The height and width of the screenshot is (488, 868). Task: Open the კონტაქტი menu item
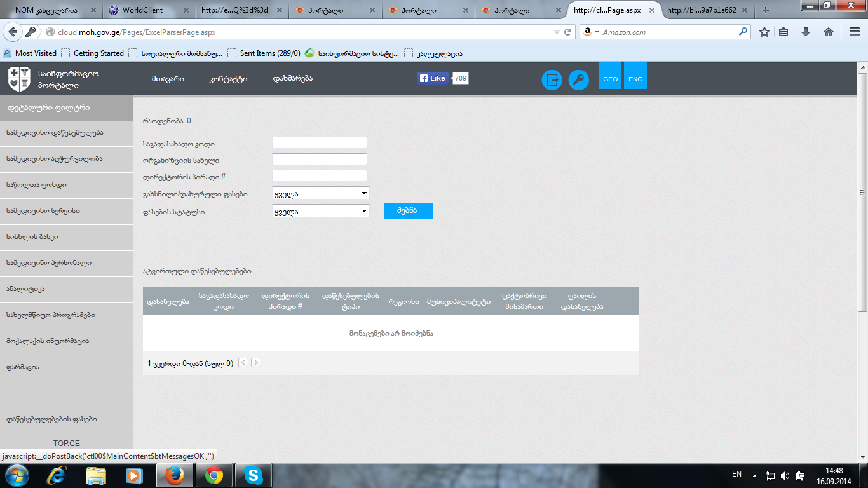tap(228, 79)
